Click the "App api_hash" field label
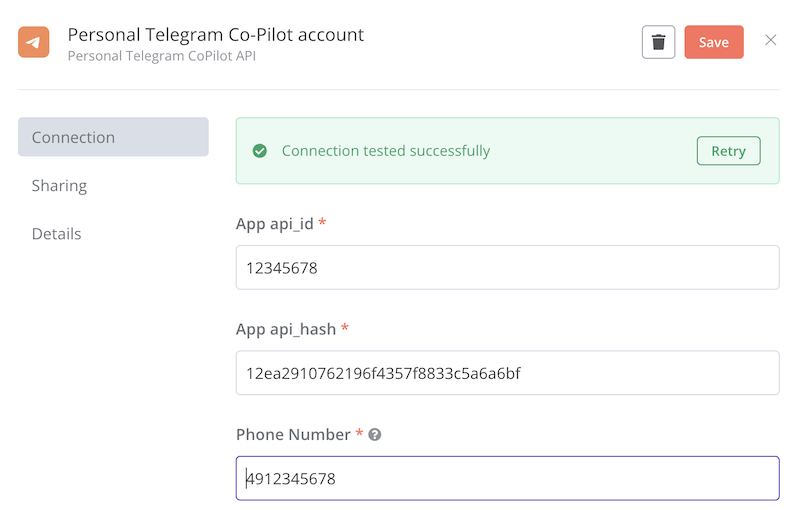 click(286, 329)
